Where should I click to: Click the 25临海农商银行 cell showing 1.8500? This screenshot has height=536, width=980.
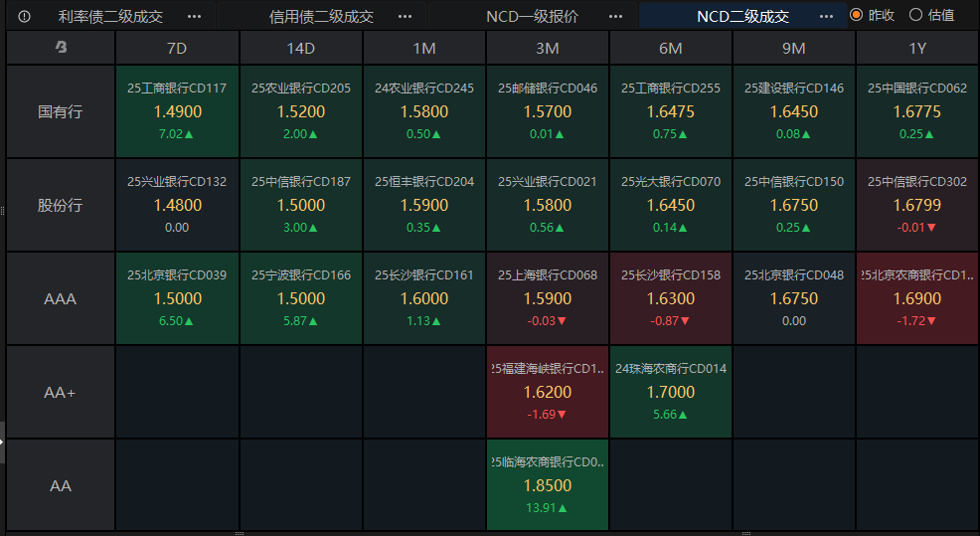(548, 485)
